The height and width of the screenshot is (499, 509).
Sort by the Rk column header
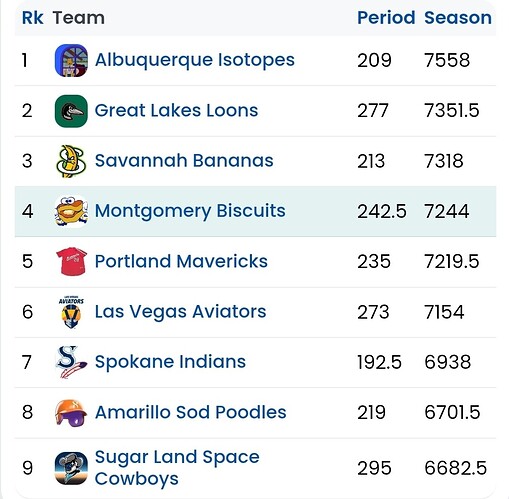(x=32, y=18)
